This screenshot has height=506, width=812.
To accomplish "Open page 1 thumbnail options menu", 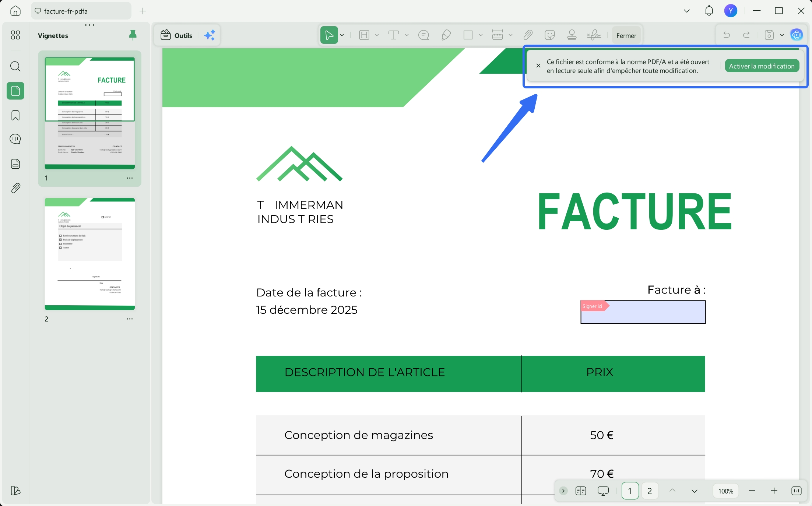I will point(130,178).
